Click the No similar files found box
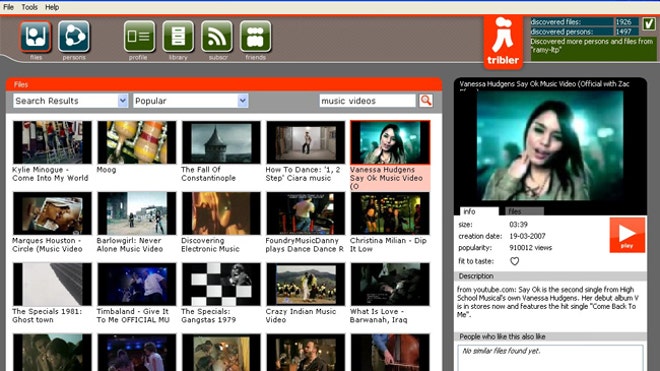Screen dimensions: 660x371 click(x=550, y=358)
